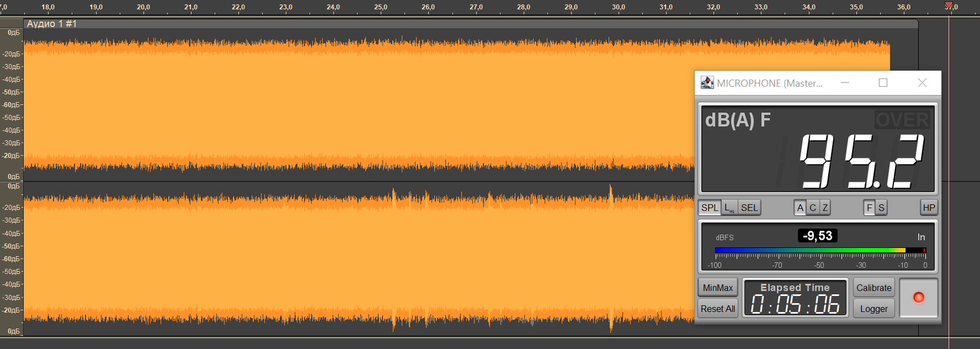The width and height of the screenshot is (980, 349).
Task: Switch to Leq measurement mode
Action: 729,208
